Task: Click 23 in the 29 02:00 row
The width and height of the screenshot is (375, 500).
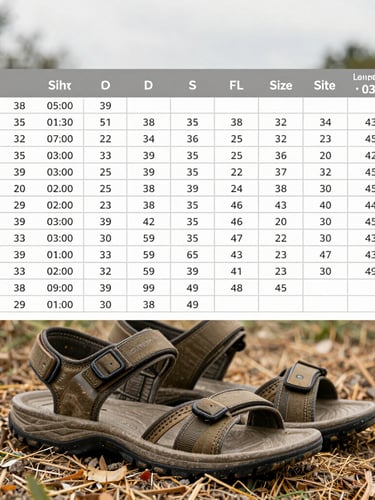Action: [x=105, y=205]
